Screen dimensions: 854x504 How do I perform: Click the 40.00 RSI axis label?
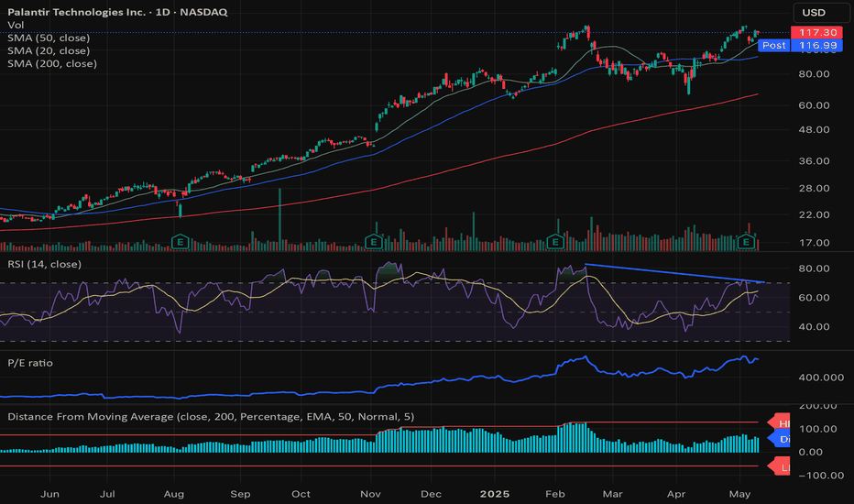tap(814, 327)
